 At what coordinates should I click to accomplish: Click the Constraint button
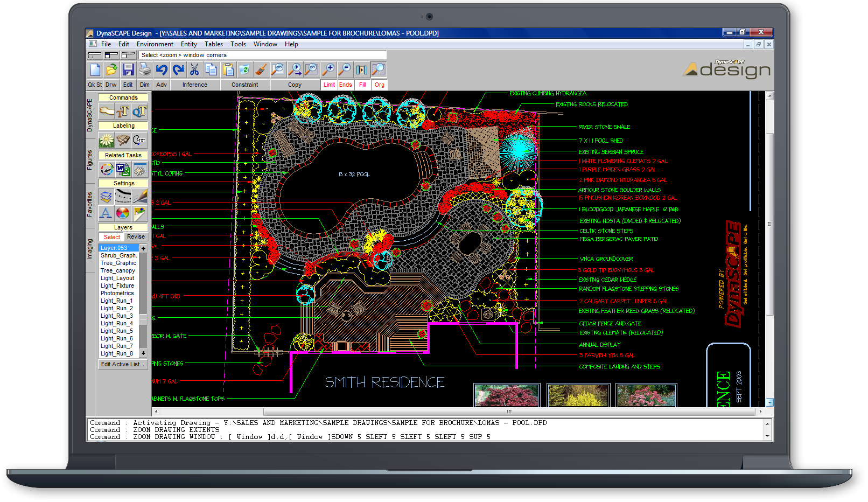click(x=244, y=85)
